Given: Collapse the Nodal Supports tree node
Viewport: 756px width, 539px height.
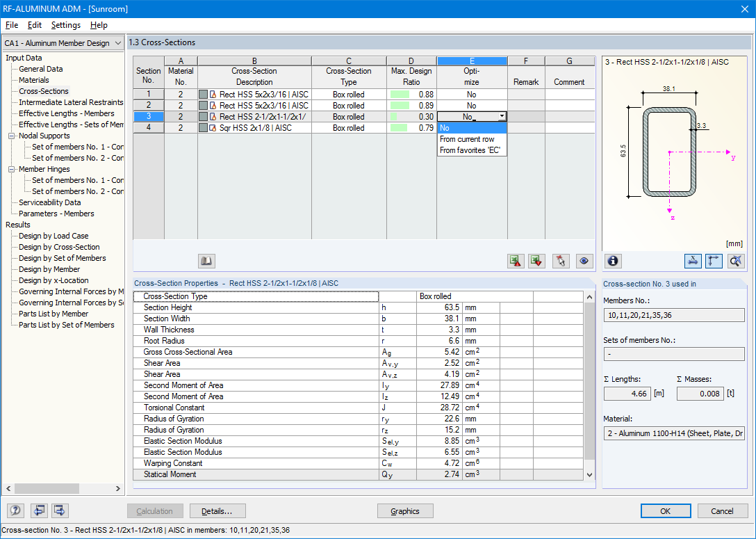Looking at the screenshot, I should 12,136.
